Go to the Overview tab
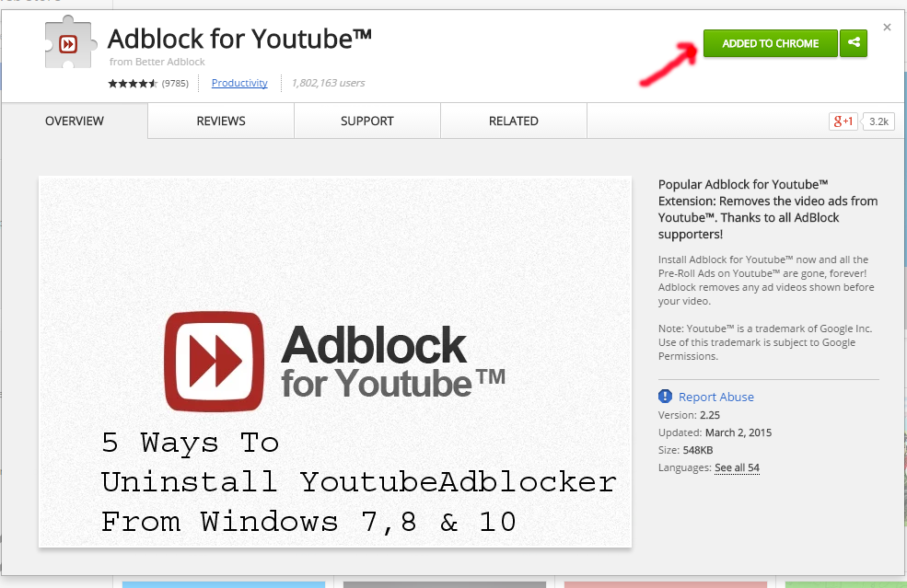907x588 pixels. pyautogui.click(x=75, y=121)
